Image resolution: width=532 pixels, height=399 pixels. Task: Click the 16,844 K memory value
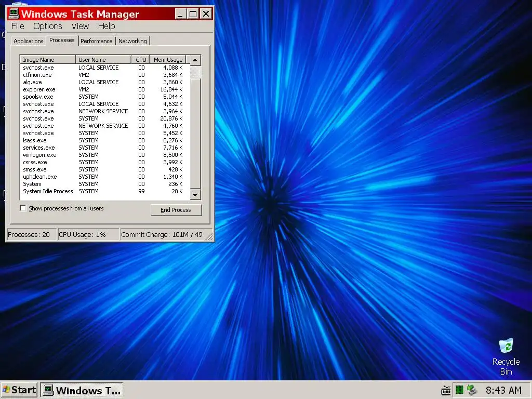pos(171,89)
